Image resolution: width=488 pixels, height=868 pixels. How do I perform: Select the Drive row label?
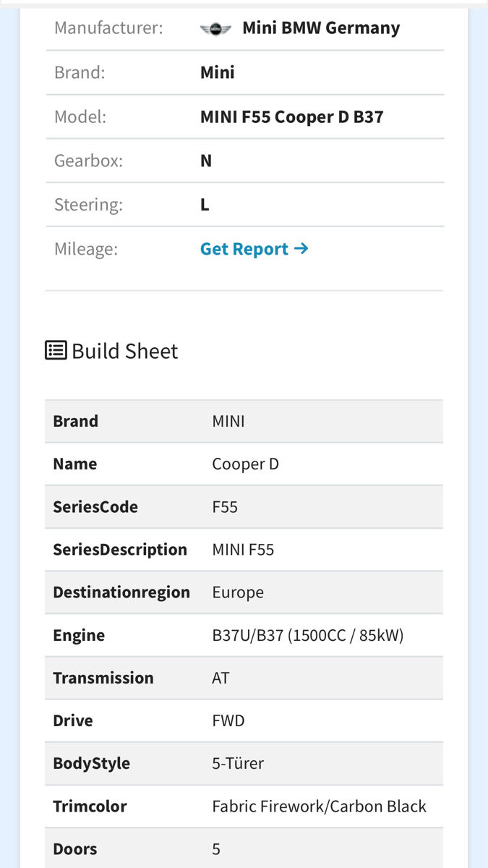(73, 720)
